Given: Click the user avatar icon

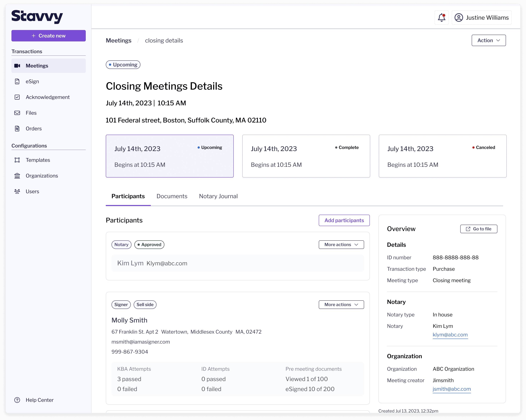Looking at the screenshot, I should point(459,17).
